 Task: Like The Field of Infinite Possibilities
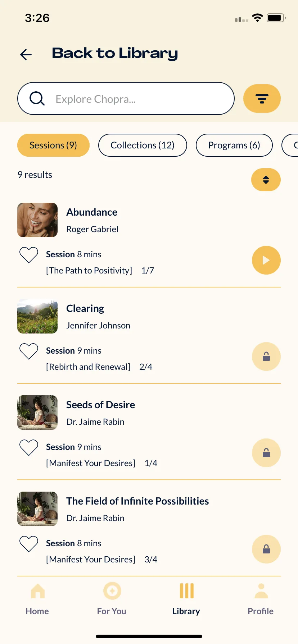(x=29, y=544)
